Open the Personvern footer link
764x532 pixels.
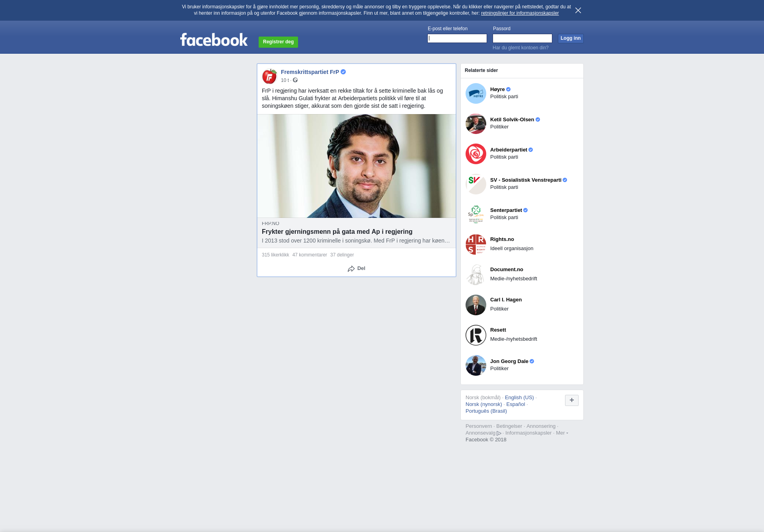pos(479,426)
